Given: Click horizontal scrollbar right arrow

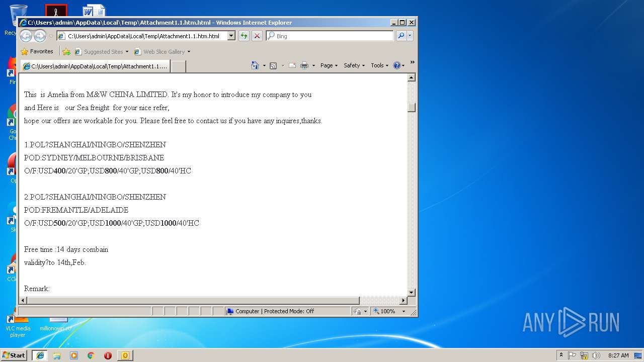Looking at the screenshot, I should tap(403, 300).
